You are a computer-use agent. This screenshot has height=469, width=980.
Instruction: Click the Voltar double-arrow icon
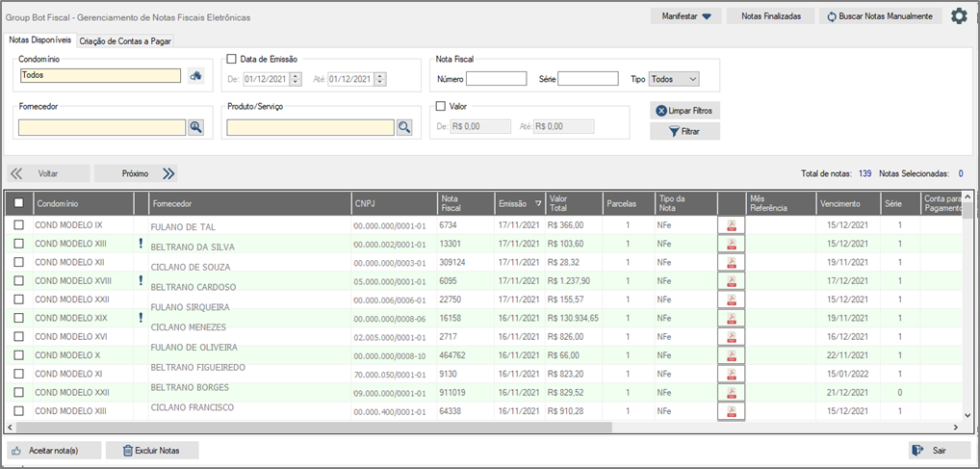pyautogui.click(x=16, y=173)
